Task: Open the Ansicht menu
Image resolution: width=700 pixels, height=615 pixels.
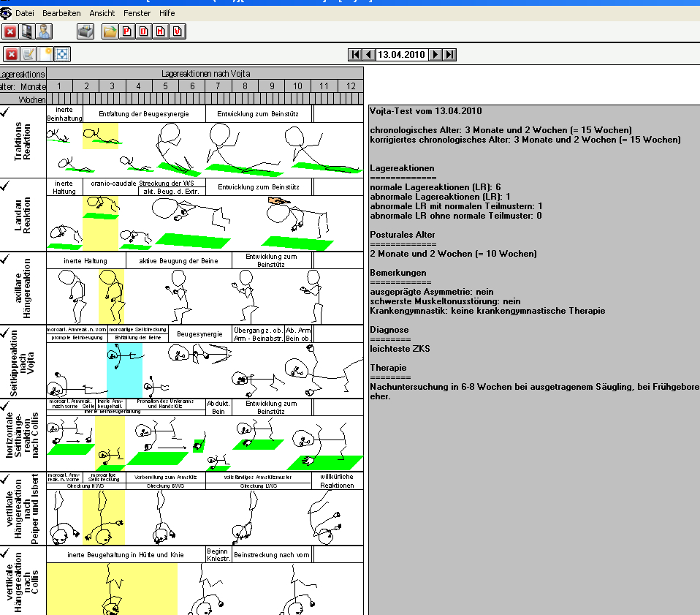Action: (102, 13)
